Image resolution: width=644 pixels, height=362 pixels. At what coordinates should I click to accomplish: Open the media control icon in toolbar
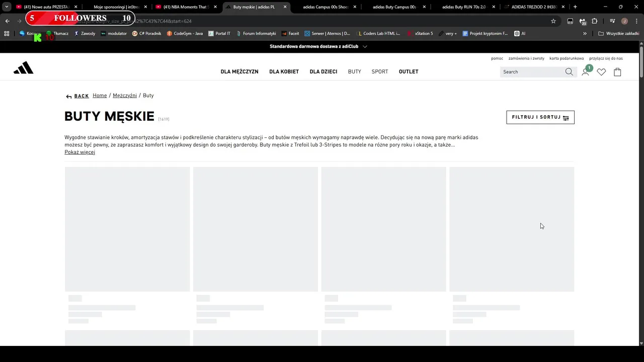pos(612,21)
